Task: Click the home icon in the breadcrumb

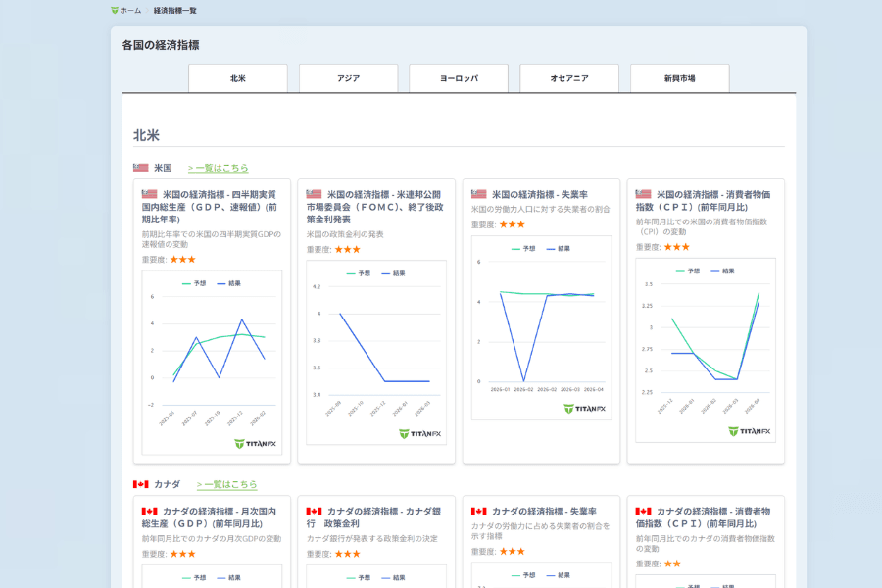Action: [115, 11]
